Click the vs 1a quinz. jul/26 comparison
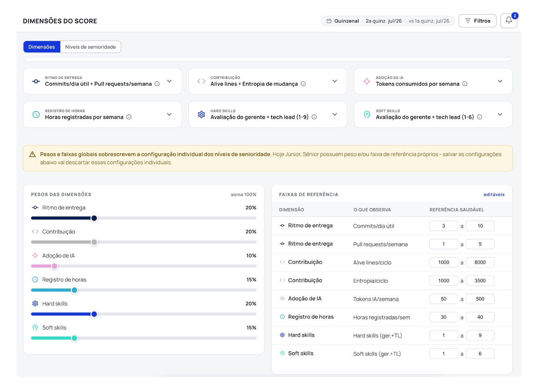This screenshot has width=537, height=392. tap(429, 21)
